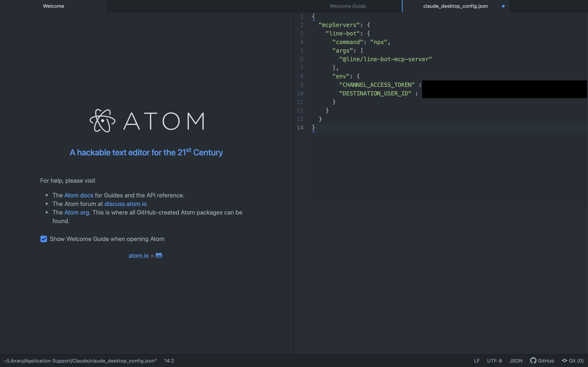Click line number 9 in the gutter
This screenshot has height=367, width=588.
coord(302,85)
